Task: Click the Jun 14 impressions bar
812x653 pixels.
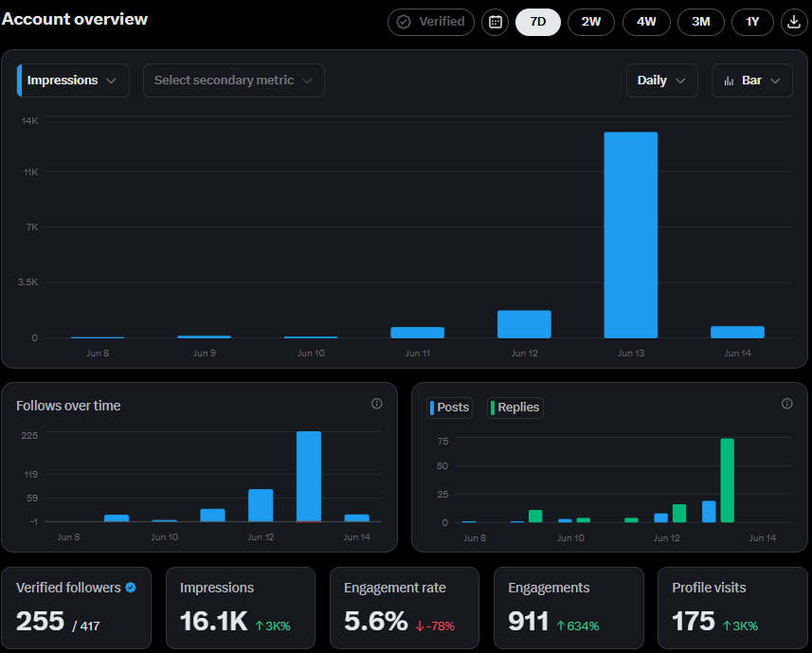Action: (737, 332)
